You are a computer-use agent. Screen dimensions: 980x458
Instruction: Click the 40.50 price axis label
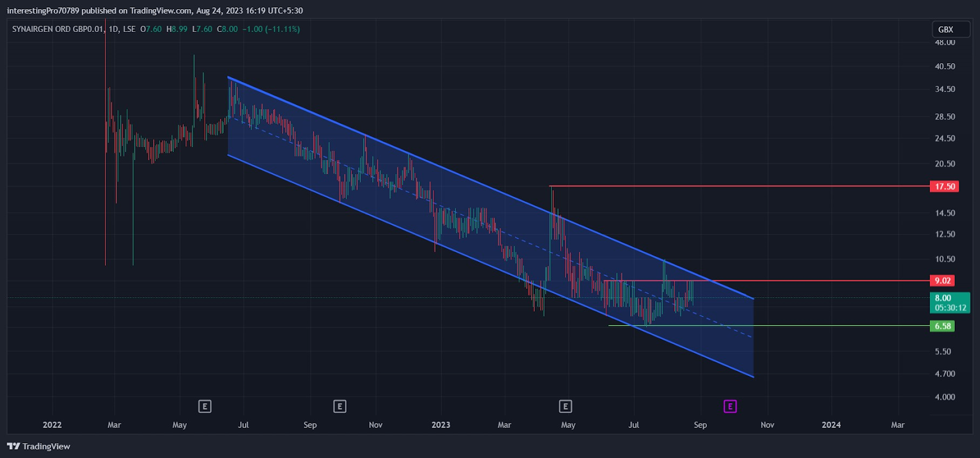pos(945,66)
